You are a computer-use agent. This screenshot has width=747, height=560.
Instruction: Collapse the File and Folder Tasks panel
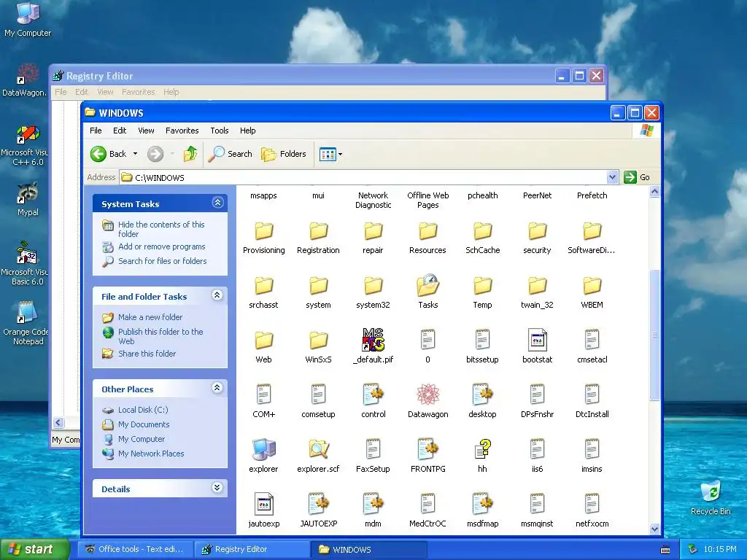pos(217,295)
